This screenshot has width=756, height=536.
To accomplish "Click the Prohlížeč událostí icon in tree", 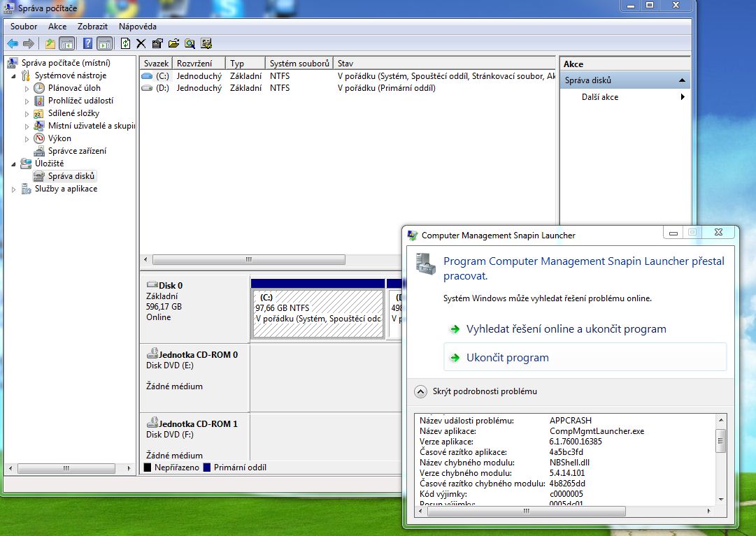I will [39, 101].
